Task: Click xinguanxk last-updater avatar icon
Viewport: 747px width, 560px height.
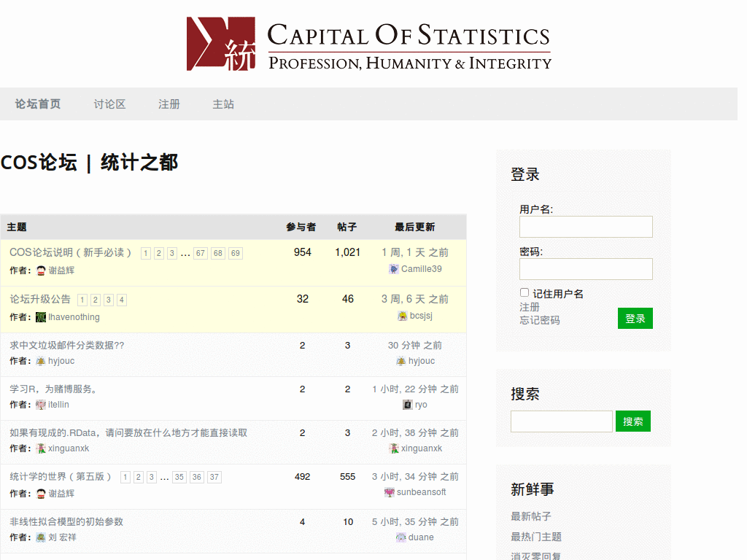Action: (x=394, y=448)
